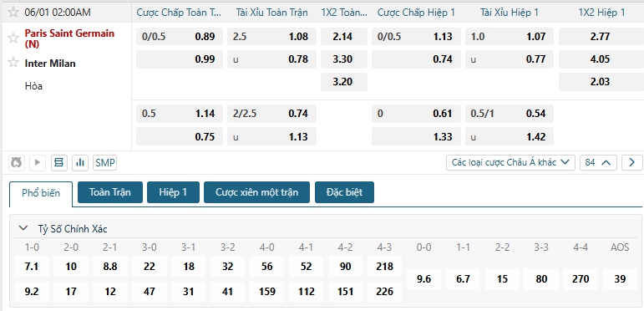Go to next with right arrow button
Image resolution: width=644 pixels, height=311 pixels.
(x=631, y=163)
